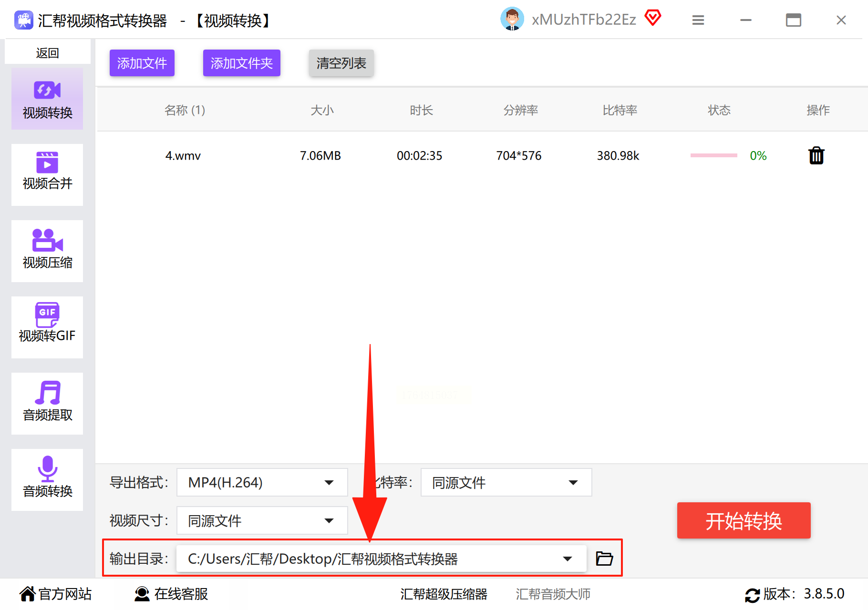The image size is (868, 610).
Task: Browse output folder with the folder icon
Action: coord(604,558)
